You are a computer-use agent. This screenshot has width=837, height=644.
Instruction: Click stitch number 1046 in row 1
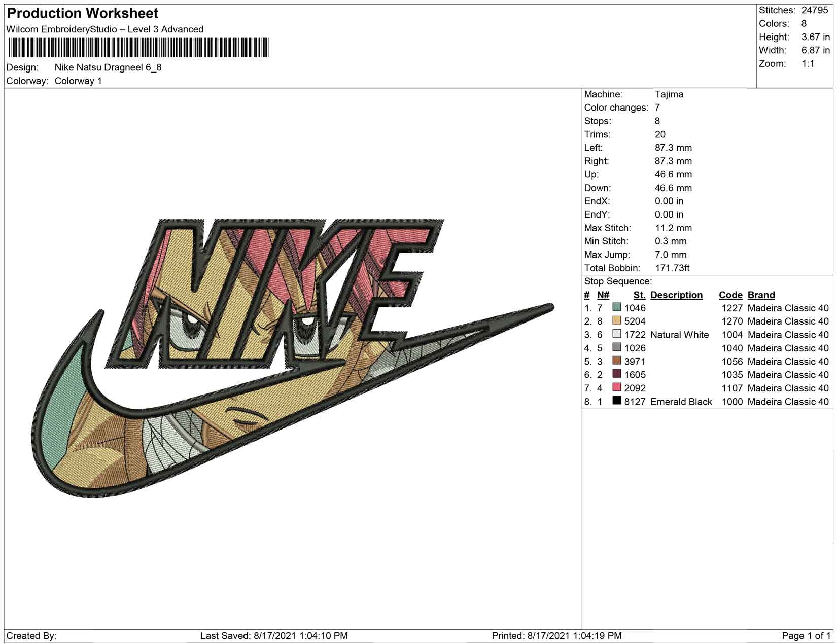coord(635,308)
